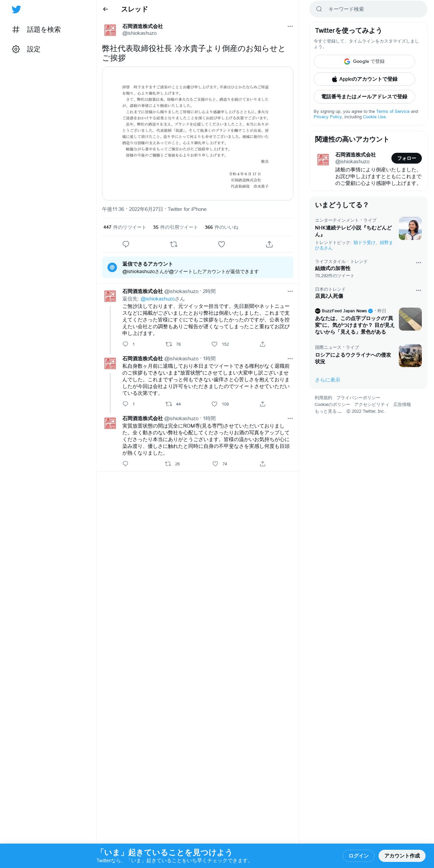
Task: Sign up with Google で登録
Action: click(364, 62)
